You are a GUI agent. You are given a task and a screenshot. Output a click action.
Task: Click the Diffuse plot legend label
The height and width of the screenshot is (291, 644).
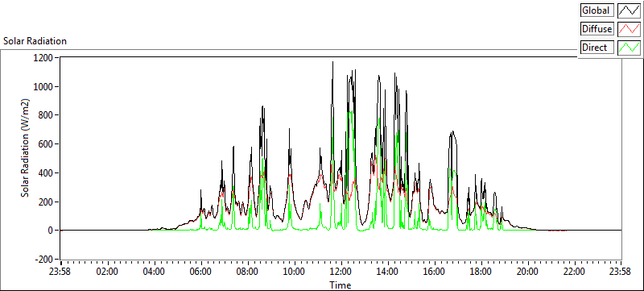(597, 29)
